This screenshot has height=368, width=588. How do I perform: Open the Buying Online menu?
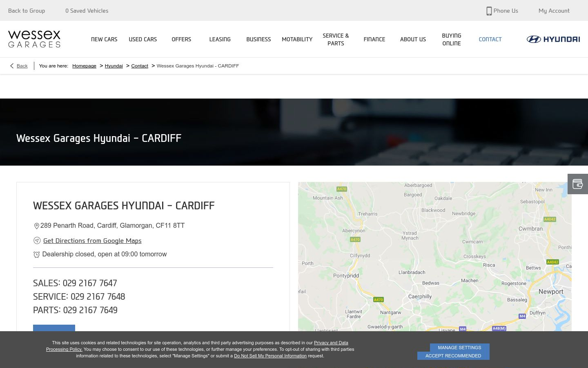click(452, 39)
